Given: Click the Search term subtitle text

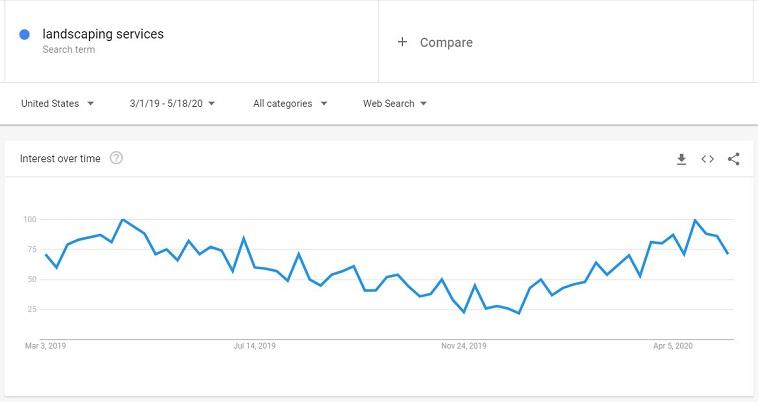Looking at the screenshot, I should point(69,49).
